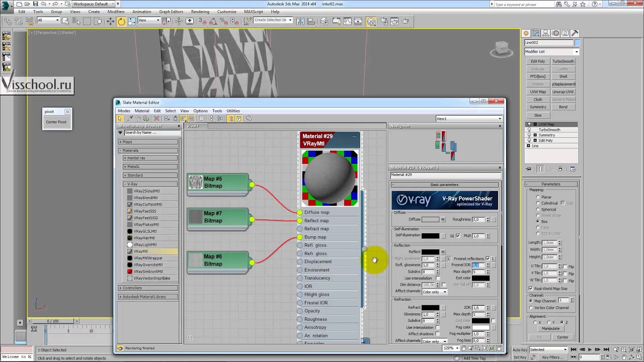Click the Search by Name field
Screen dimensions: 644x362
151,133
